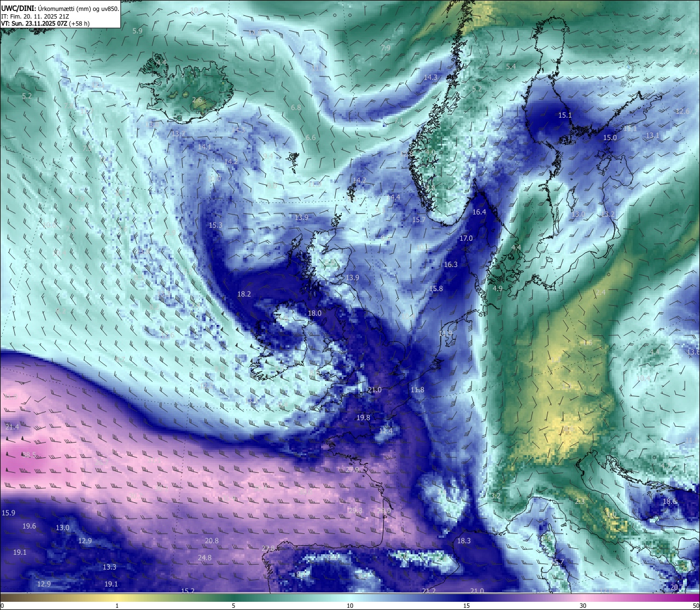Click the 21.4 value at the left edge

pos(12,426)
